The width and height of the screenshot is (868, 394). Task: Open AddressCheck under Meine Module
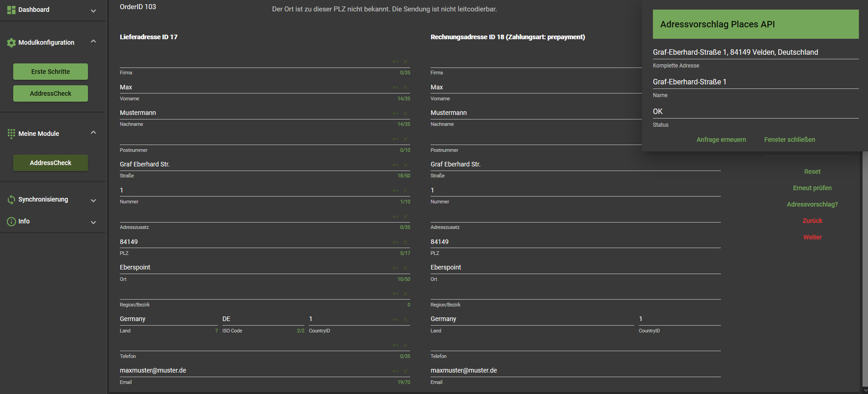tap(51, 163)
